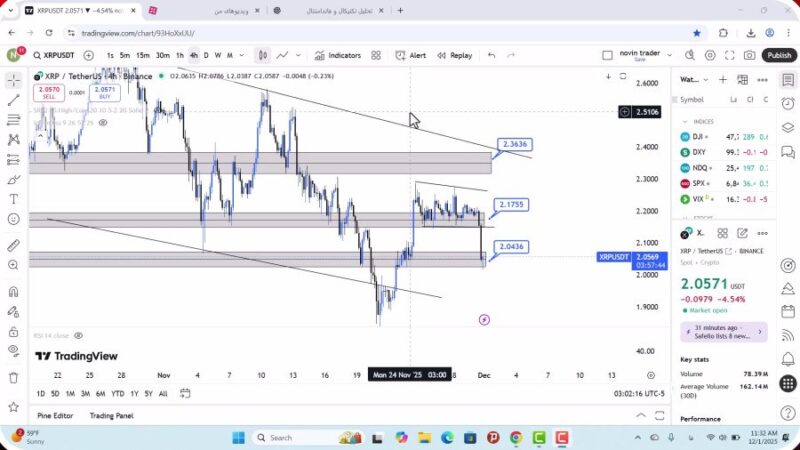
Task: Open the Indicators dialog
Action: pyautogui.click(x=337, y=56)
